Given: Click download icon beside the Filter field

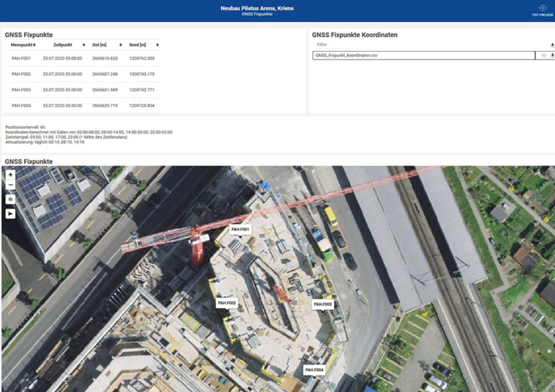Looking at the screenshot, I should [x=552, y=45].
